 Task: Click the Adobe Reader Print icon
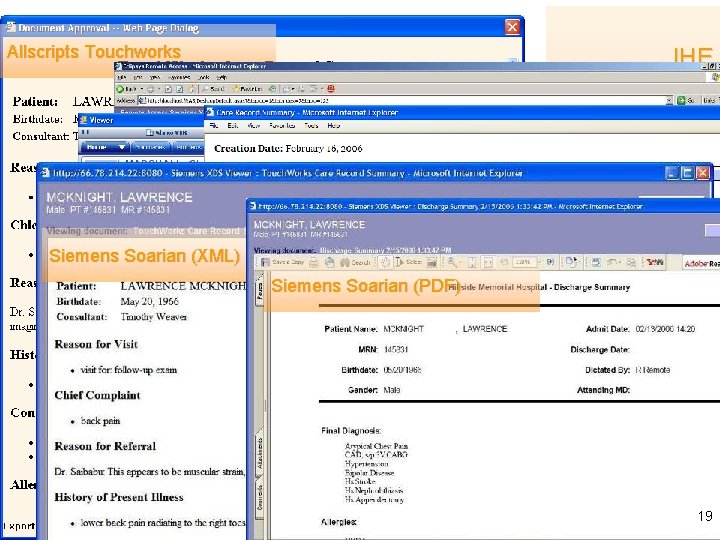[x=314, y=262]
